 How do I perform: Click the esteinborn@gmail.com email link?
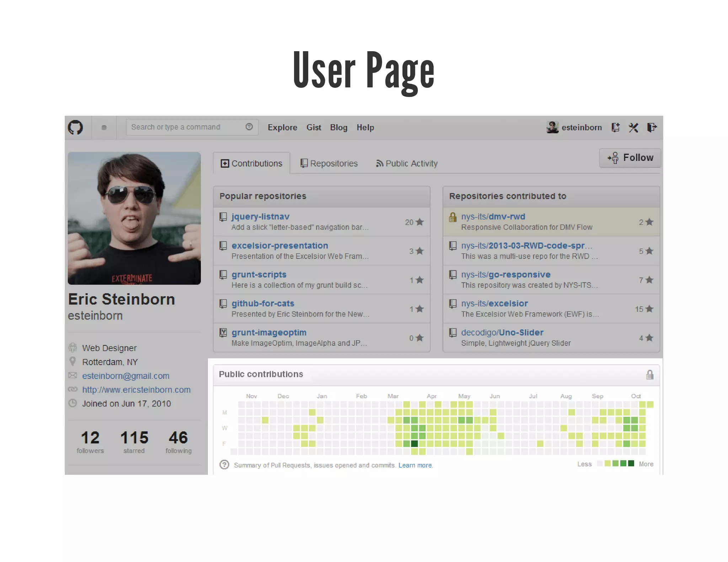(x=125, y=376)
